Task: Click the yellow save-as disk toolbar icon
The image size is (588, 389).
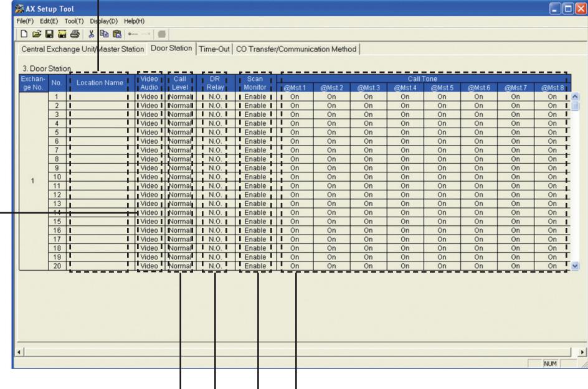Action: (62, 34)
